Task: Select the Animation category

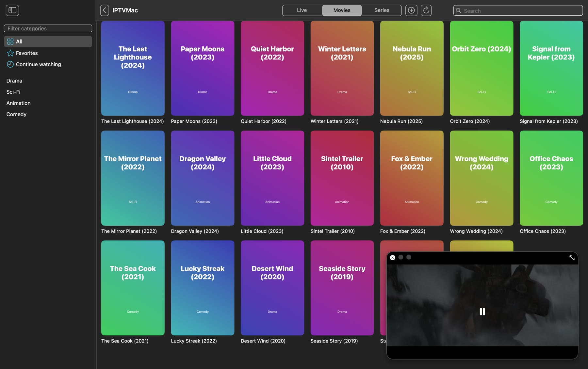Action: tap(48, 103)
